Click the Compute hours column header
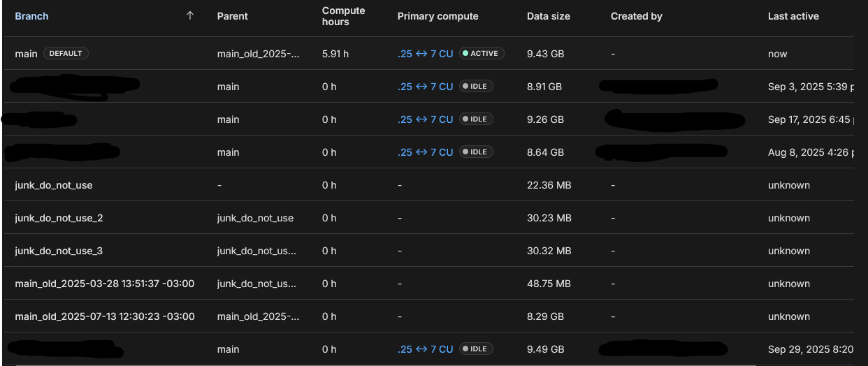868x366 pixels. [x=344, y=16]
